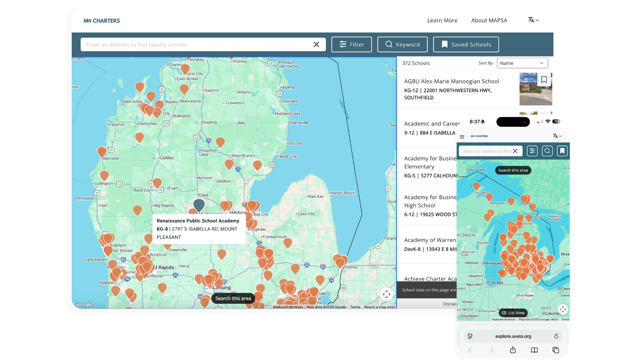
Task: Tap the mobile browser share icon
Action: tap(513, 350)
